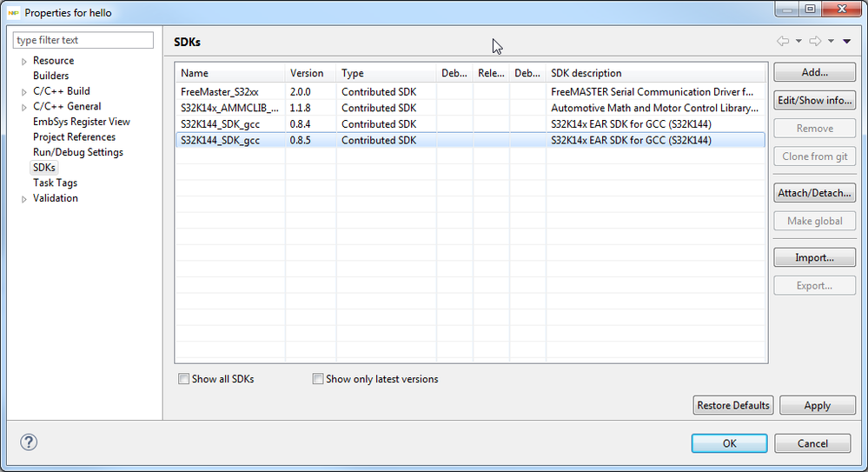The height and width of the screenshot is (472, 868).
Task: Select Run/Debug Settings page
Action: click(78, 152)
